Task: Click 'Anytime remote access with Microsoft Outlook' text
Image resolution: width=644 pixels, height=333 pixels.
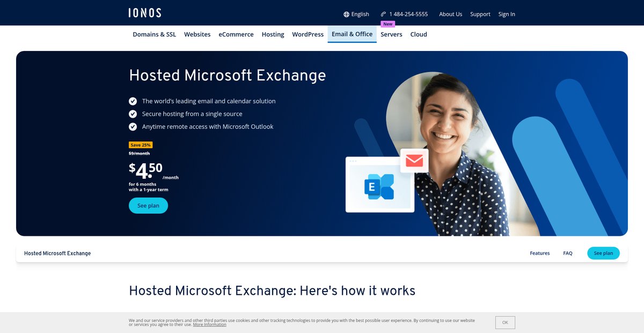Action: pos(208,127)
